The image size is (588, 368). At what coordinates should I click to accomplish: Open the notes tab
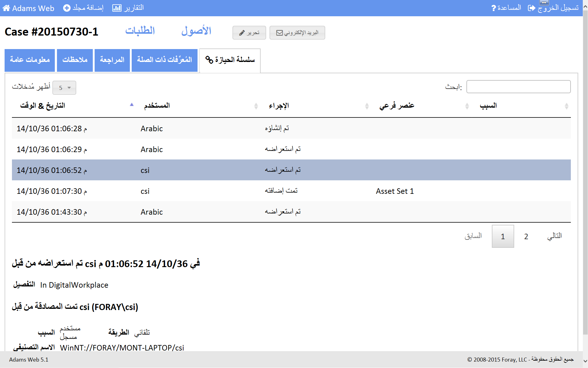[75, 60]
